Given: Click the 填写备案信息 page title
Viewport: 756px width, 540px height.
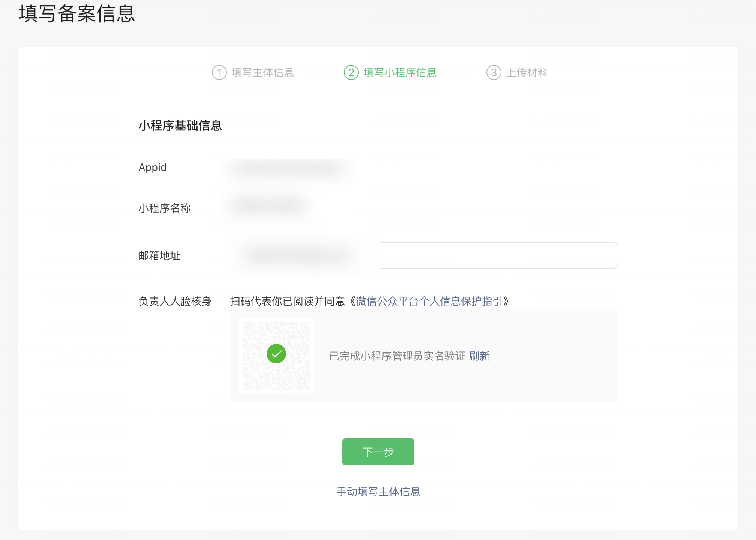Looking at the screenshot, I should 76,14.
